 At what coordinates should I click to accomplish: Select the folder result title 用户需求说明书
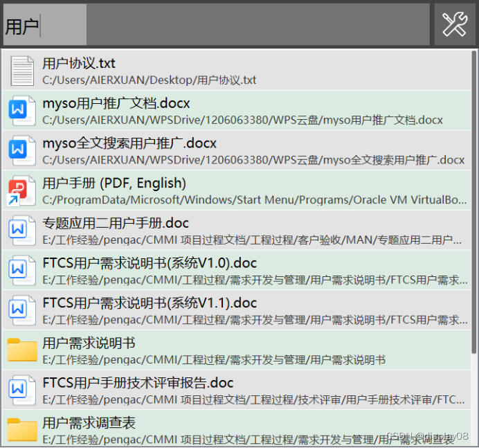[x=89, y=343]
